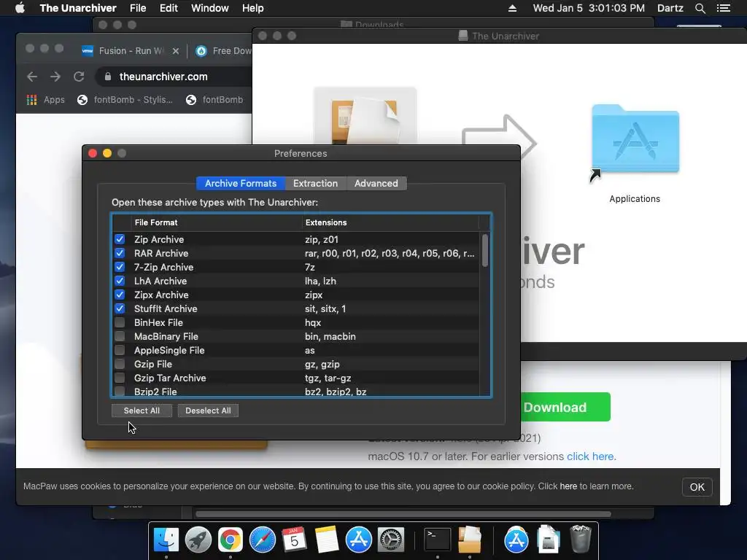Image resolution: width=747 pixels, height=560 pixels.
Task: Uncheck Zipx Archive format
Action: point(120,295)
